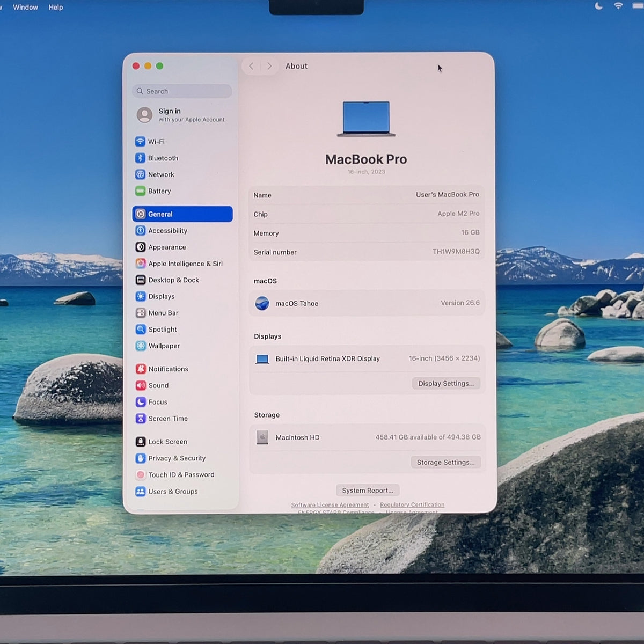The image size is (644, 644).
Task: Open Menu Bar settings icon
Action: [141, 313]
